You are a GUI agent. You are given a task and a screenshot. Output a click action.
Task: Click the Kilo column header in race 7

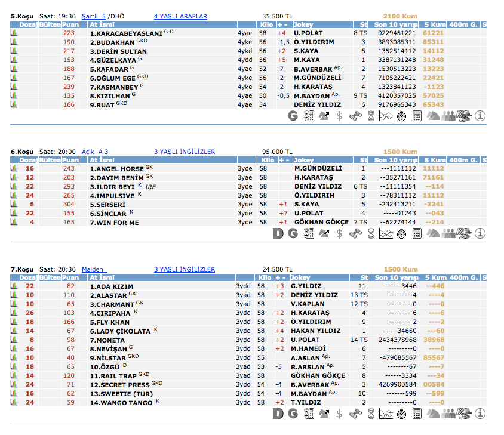[264, 277]
